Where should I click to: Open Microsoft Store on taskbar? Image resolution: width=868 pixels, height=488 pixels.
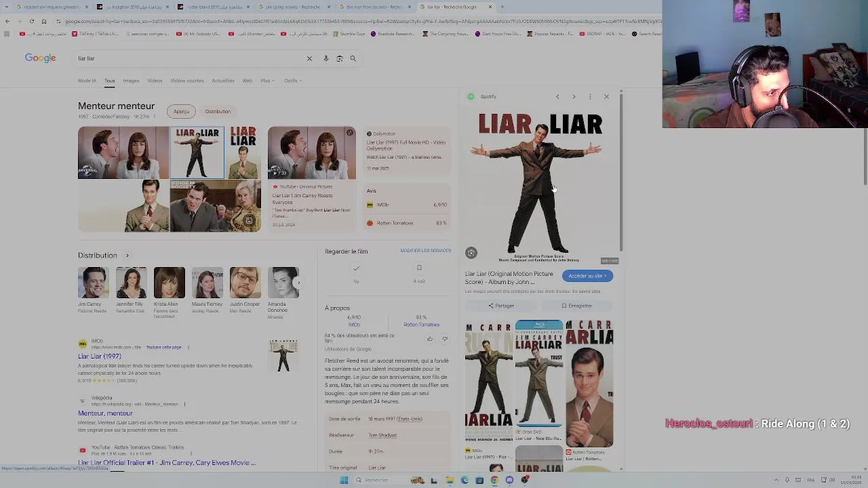479,480
